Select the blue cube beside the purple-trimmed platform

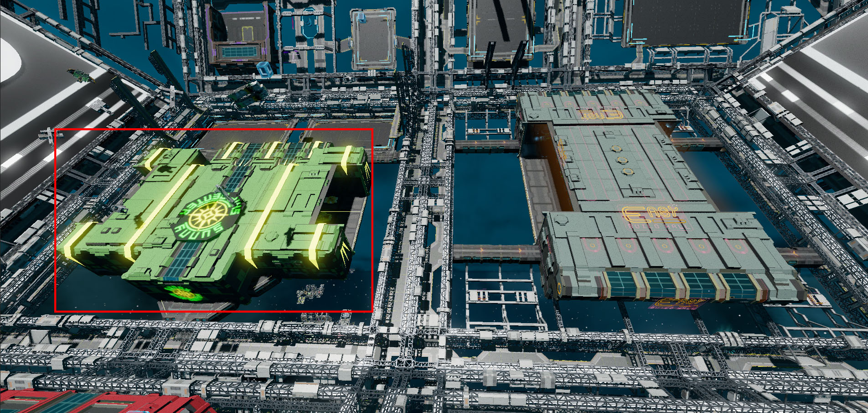[x=264, y=69]
